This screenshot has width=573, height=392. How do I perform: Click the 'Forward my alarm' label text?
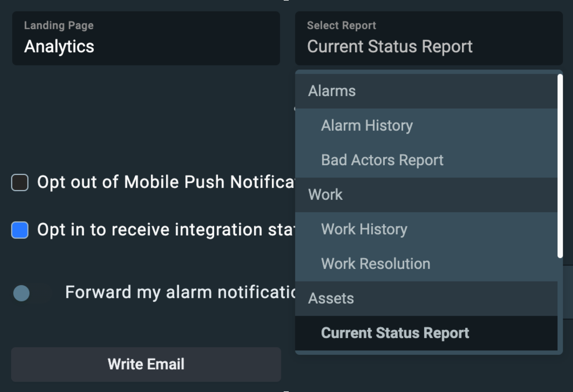pos(180,292)
